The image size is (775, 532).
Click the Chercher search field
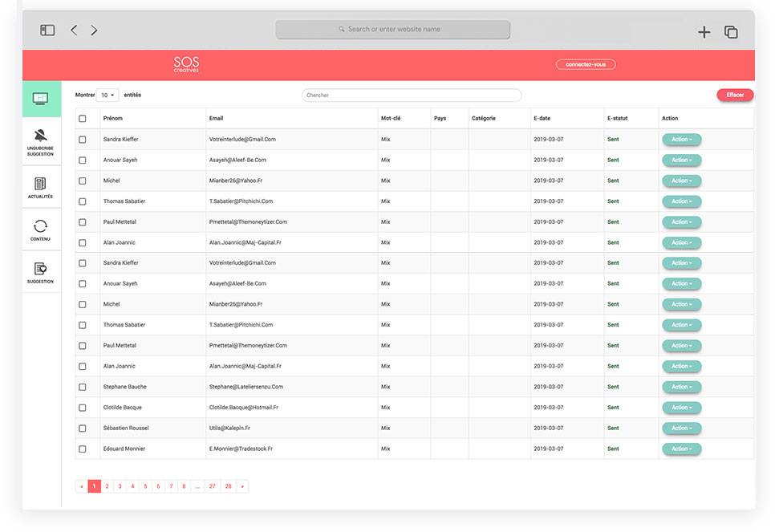(412, 95)
